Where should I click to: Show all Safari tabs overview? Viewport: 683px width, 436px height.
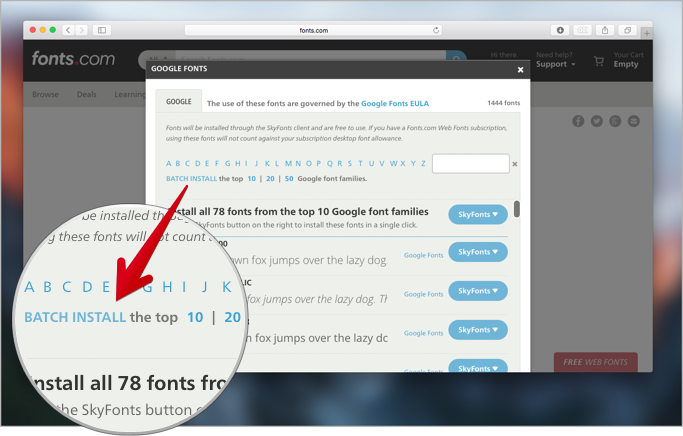pos(627,30)
